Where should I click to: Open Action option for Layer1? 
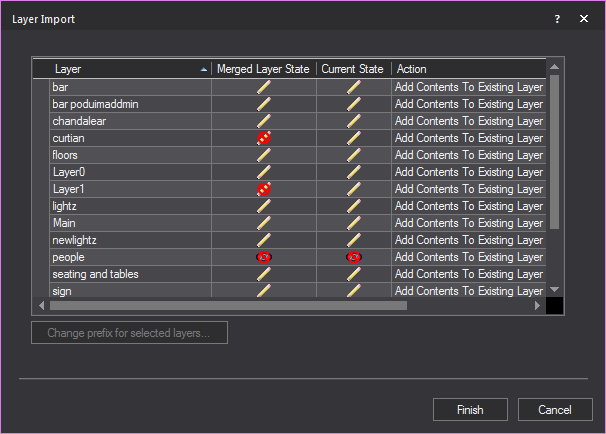469,189
